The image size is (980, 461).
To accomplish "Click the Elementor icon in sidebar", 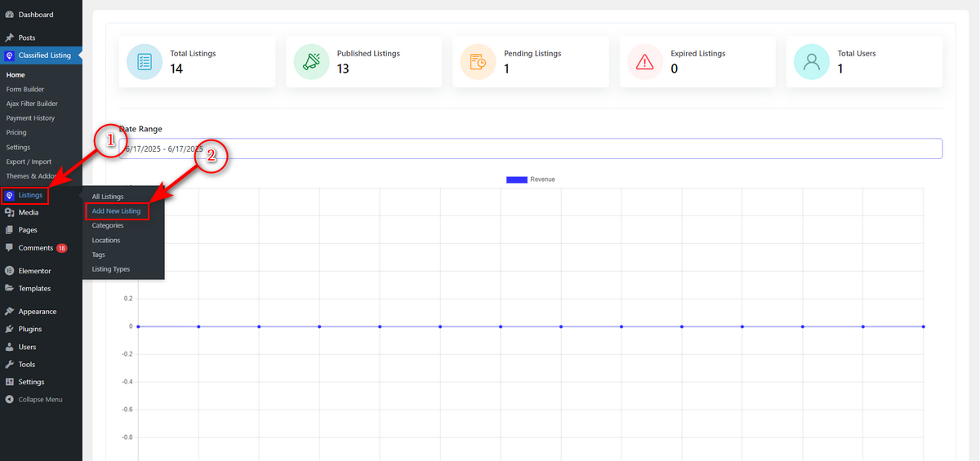I will 9,271.
